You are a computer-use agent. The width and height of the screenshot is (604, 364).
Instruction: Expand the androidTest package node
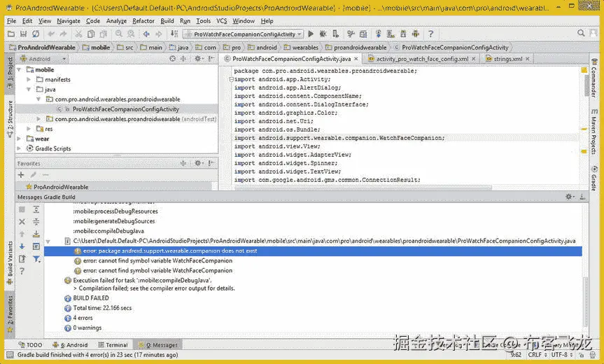38,119
